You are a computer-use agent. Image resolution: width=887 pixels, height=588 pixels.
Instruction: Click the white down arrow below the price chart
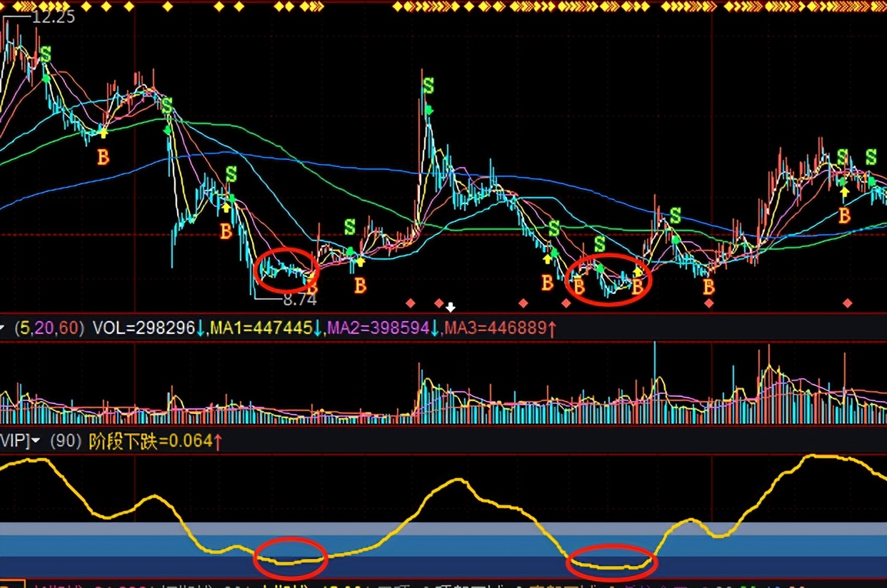point(451,308)
